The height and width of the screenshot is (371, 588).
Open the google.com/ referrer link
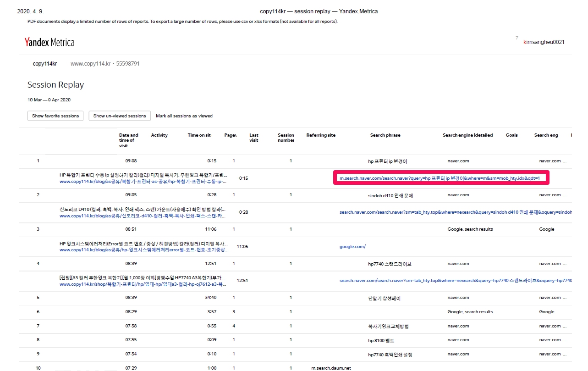(x=352, y=247)
